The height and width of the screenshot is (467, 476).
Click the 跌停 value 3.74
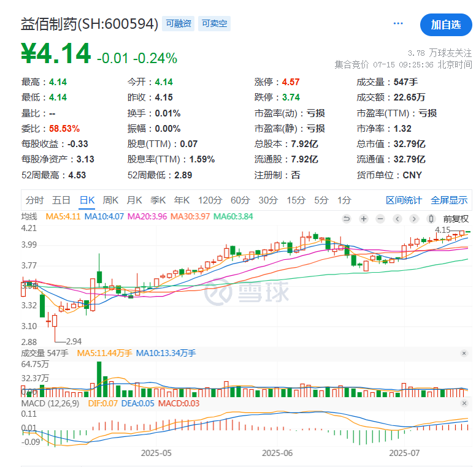coord(291,97)
